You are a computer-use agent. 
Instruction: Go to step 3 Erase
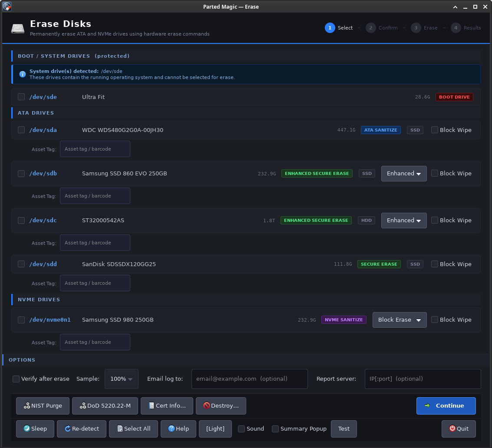tap(424, 28)
